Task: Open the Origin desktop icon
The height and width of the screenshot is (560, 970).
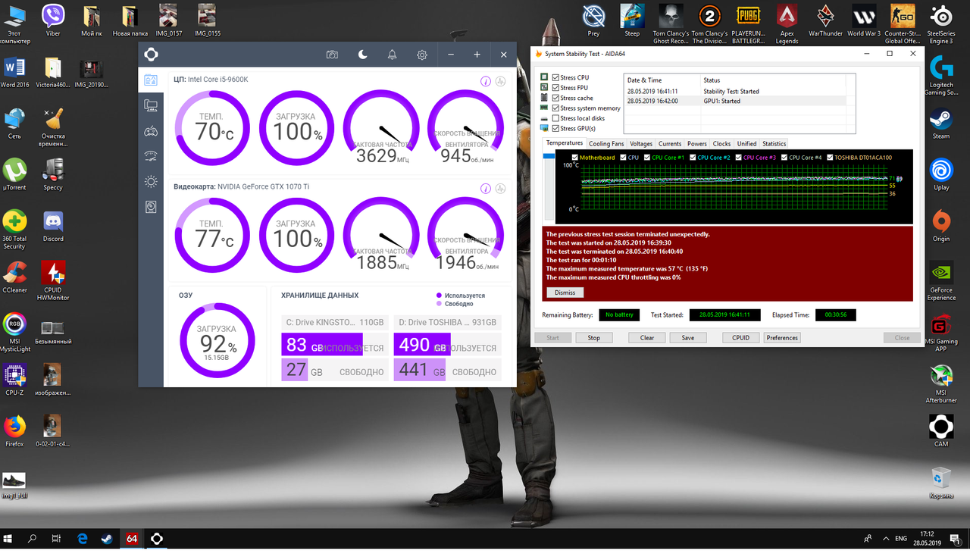Action: pyautogui.click(x=941, y=225)
